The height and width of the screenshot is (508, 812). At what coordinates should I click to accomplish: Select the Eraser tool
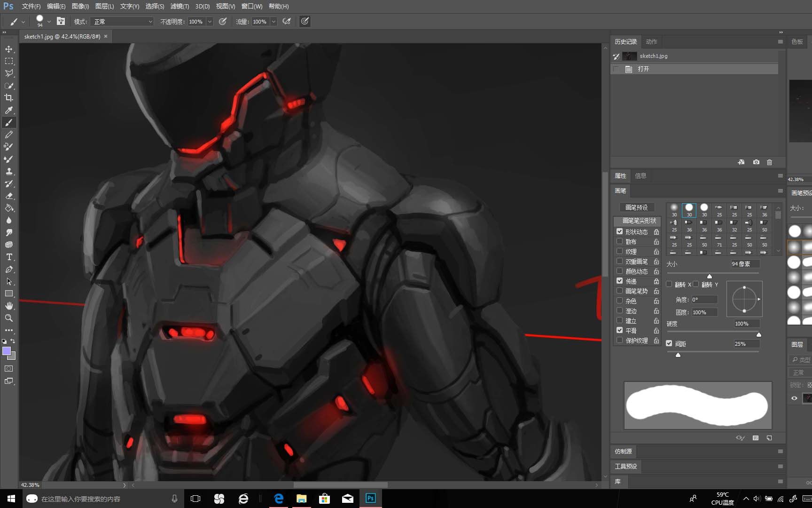(9, 196)
